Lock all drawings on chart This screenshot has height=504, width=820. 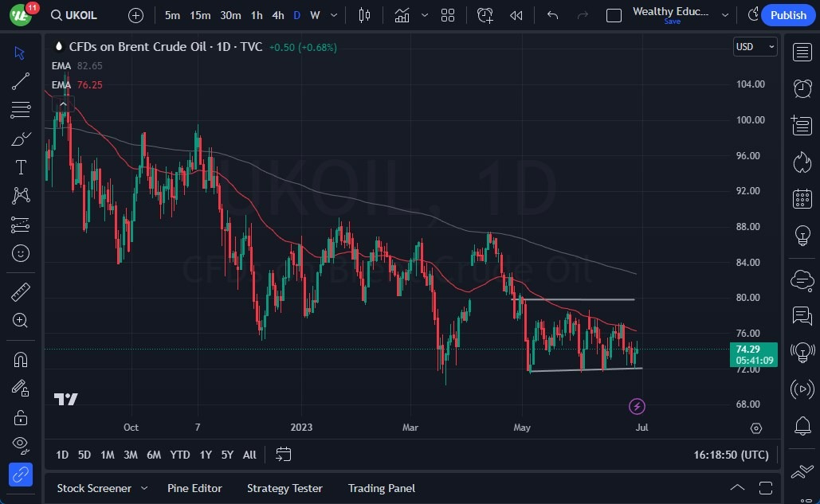pyautogui.click(x=21, y=416)
